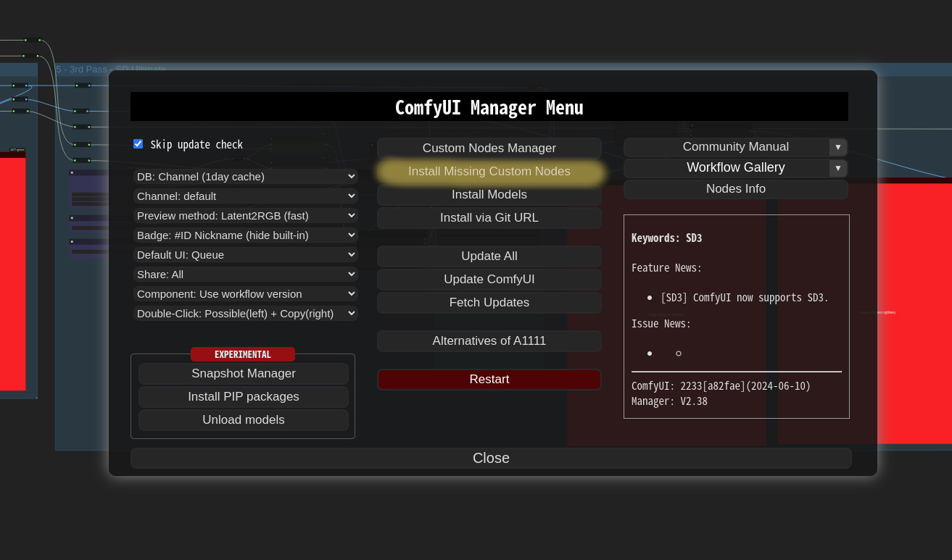952x560 pixels.
Task: Choose Install via Git URL
Action: [489, 218]
